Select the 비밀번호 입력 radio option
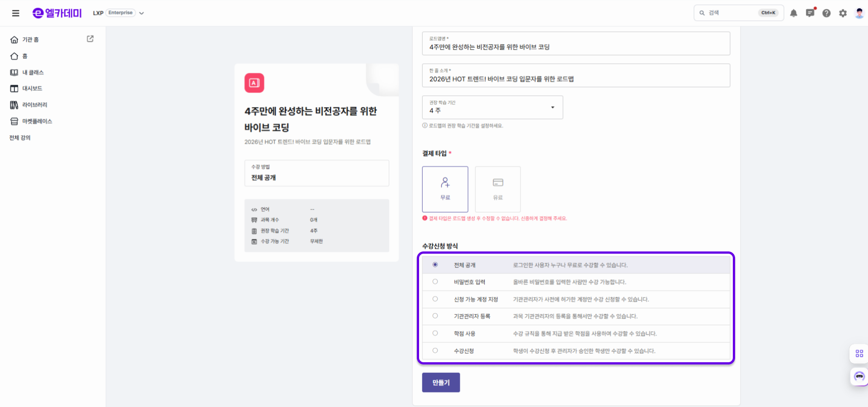 pyautogui.click(x=435, y=282)
